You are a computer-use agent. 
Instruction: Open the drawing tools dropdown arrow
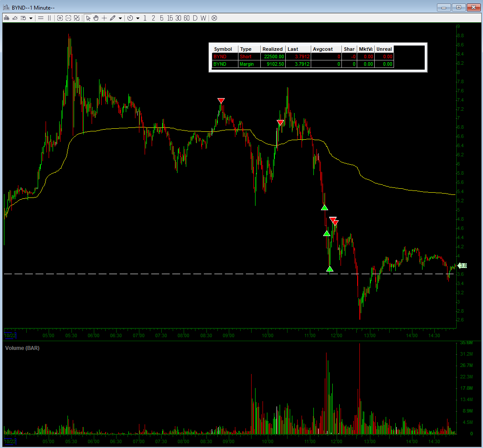(120, 18)
